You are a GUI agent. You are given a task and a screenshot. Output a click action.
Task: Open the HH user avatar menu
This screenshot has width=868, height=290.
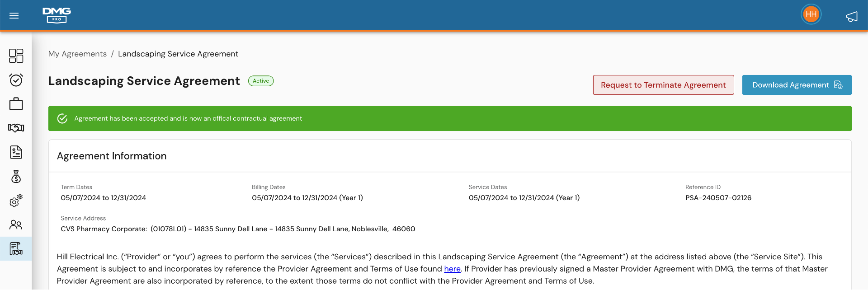pos(811,14)
